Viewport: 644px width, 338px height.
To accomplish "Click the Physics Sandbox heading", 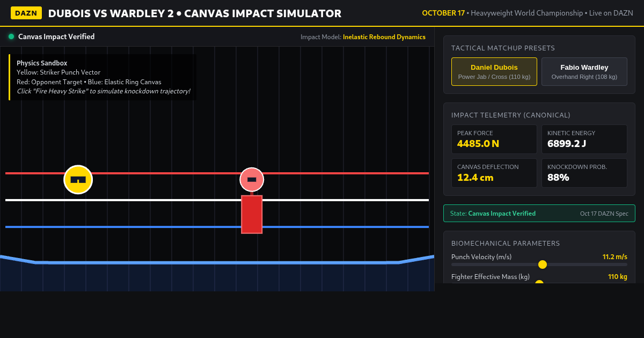I will [x=42, y=63].
